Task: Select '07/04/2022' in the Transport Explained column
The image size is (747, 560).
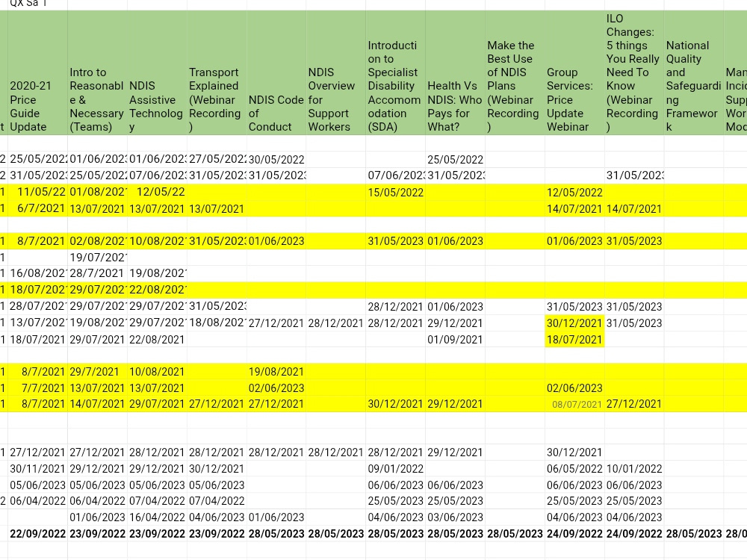Action: click(x=217, y=501)
